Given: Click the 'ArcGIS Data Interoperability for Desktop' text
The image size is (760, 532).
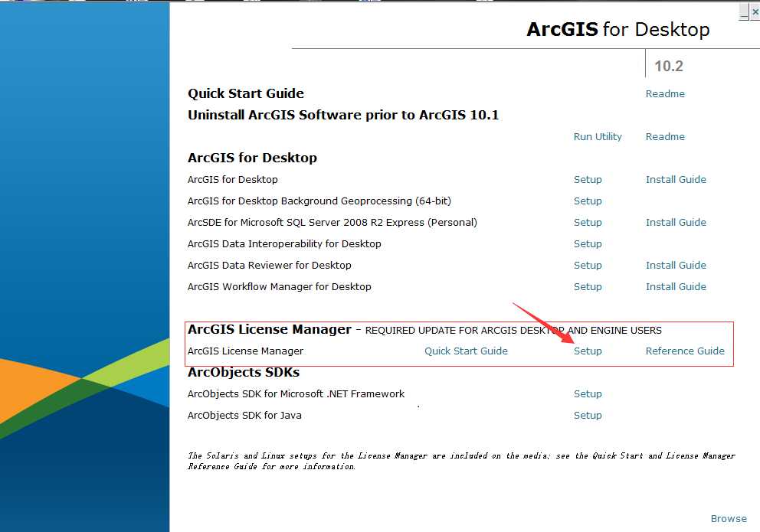Looking at the screenshot, I should coord(284,244).
